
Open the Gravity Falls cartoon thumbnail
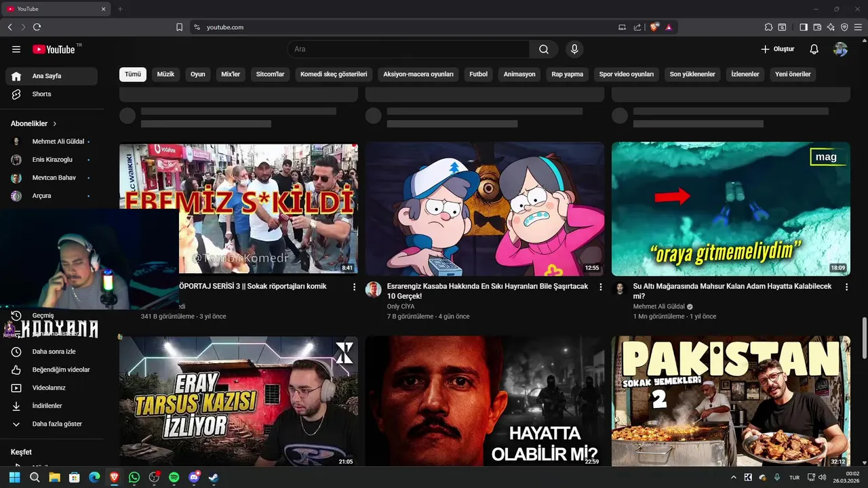click(x=485, y=209)
